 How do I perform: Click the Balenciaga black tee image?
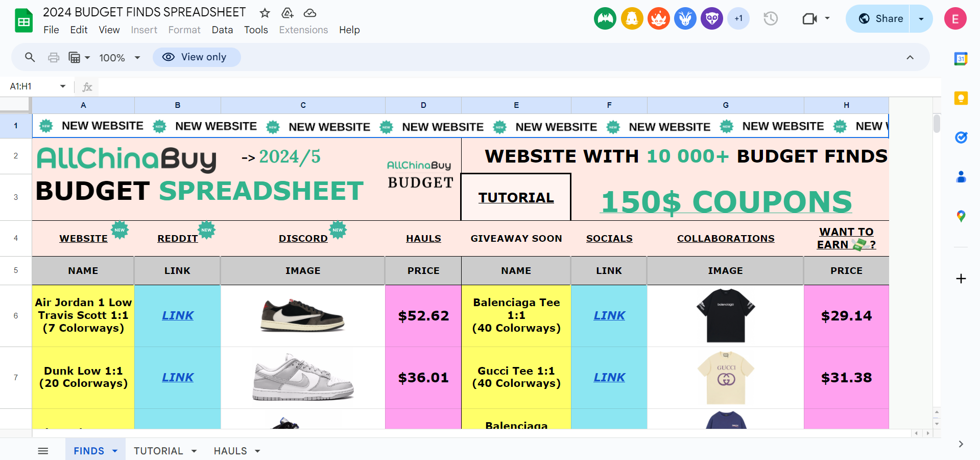coord(726,315)
